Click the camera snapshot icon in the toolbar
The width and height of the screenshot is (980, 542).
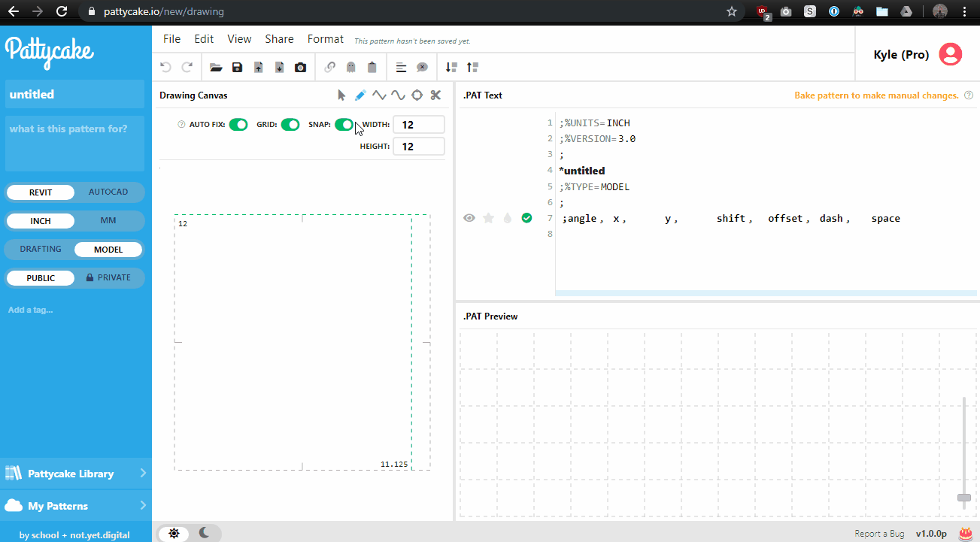(300, 67)
